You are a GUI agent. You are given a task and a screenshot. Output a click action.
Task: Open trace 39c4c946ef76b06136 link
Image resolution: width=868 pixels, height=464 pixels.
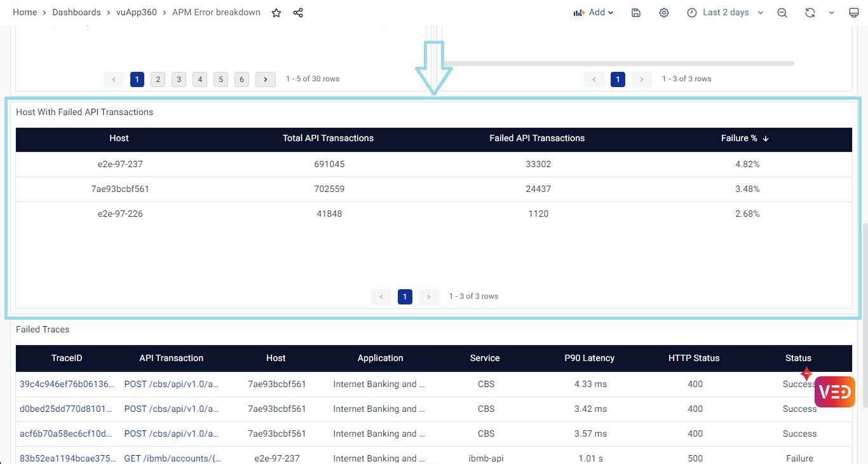coord(67,384)
